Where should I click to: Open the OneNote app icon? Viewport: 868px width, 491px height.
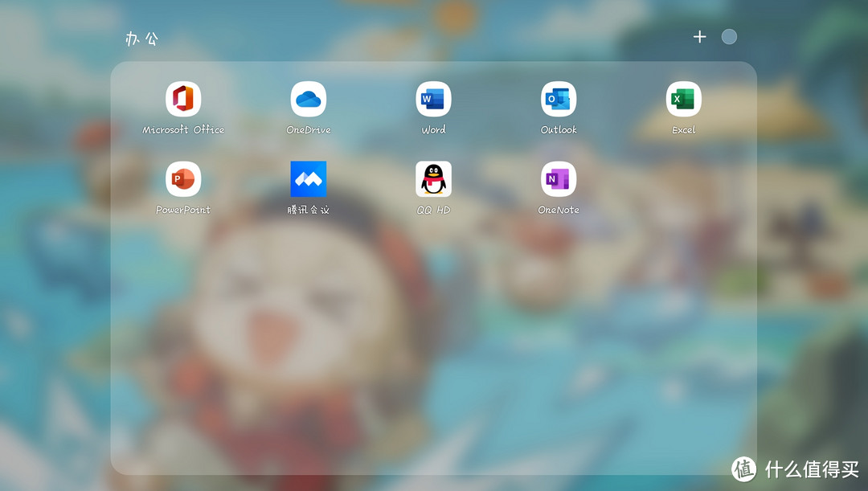tap(559, 179)
